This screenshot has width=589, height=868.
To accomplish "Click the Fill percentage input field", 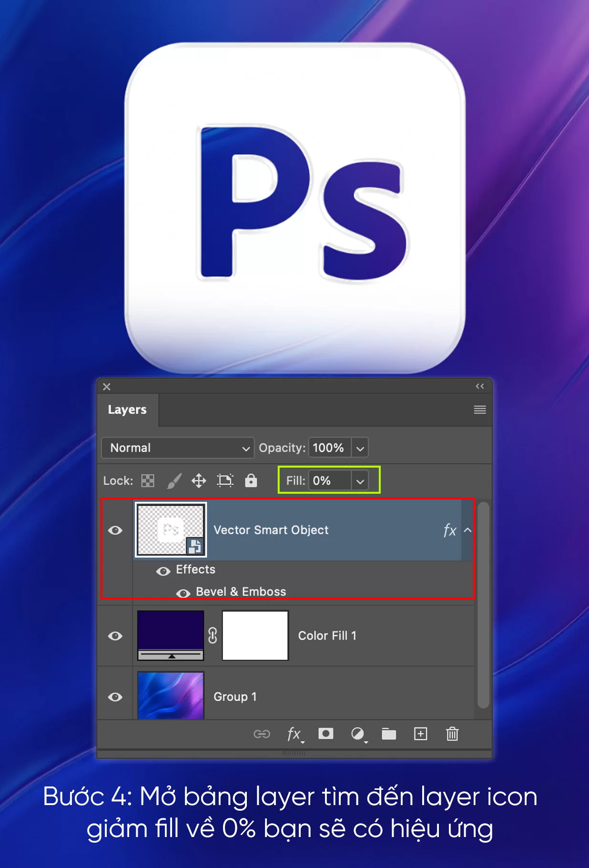I will point(330,480).
